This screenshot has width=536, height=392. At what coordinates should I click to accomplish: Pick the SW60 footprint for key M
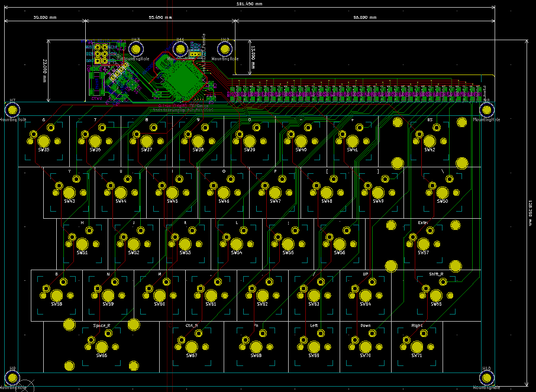tap(160, 295)
